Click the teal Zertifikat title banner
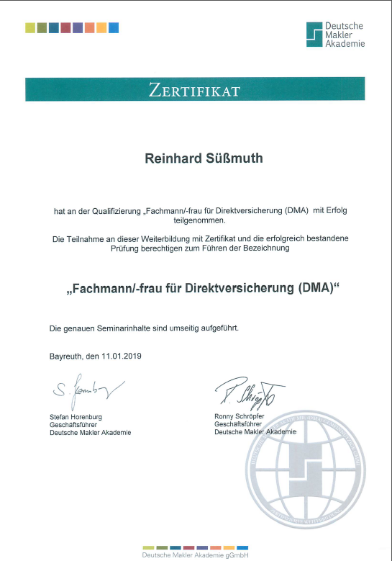 pyautogui.click(x=195, y=89)
